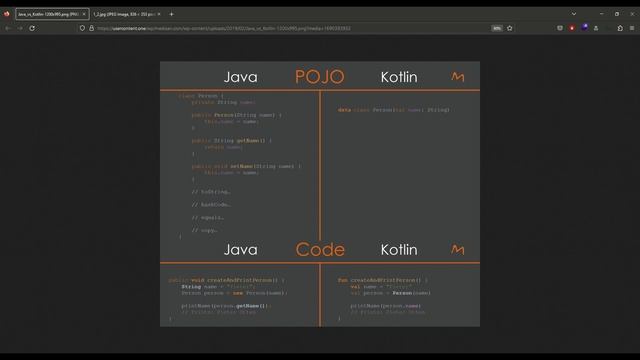Close the Java_vs_Kotlin tab
Viewport: 640px width, 360px height.
pyautogui.click(x=84, y=14)
